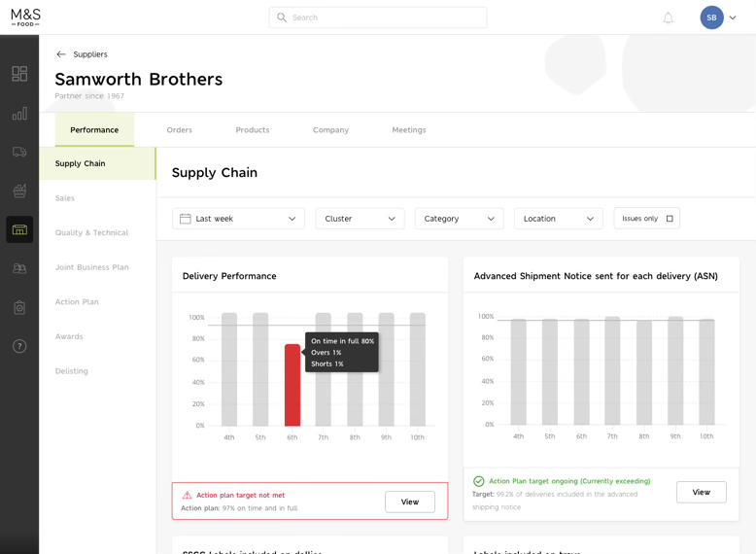Select Supply Chain in the side menu
Viewport: 756px width, 554px height.
coord(97,163)
